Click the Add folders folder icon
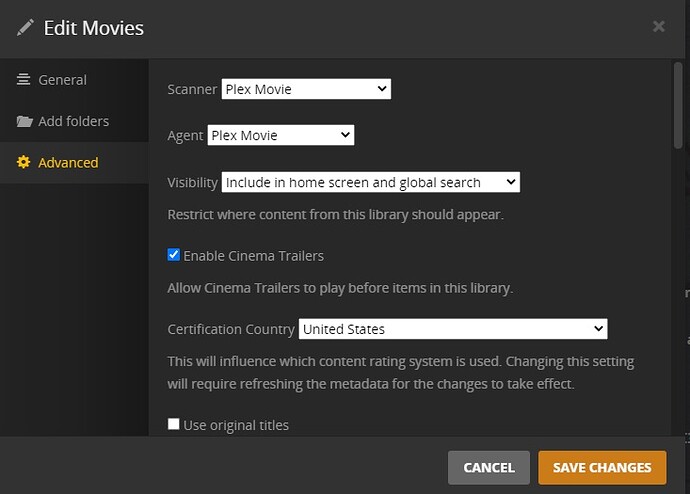Image resolution: width=690 pixels, height=494 pixels. coord(25,121)
